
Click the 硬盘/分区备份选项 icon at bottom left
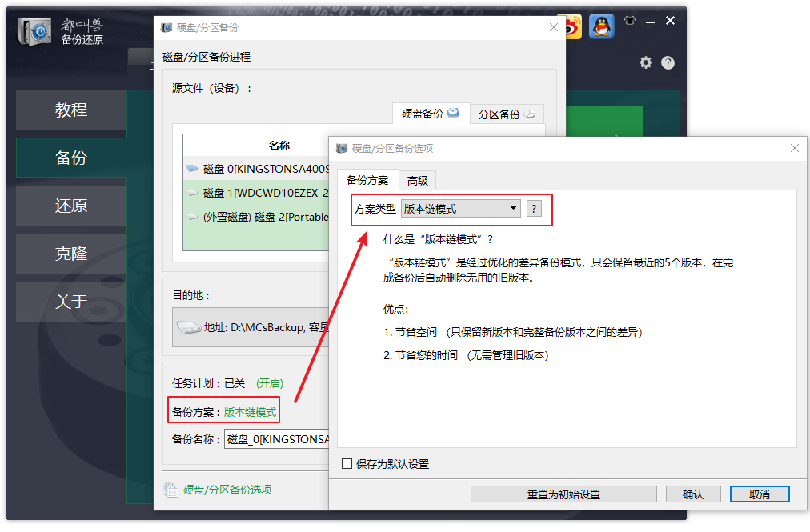(x=170, y=490)
